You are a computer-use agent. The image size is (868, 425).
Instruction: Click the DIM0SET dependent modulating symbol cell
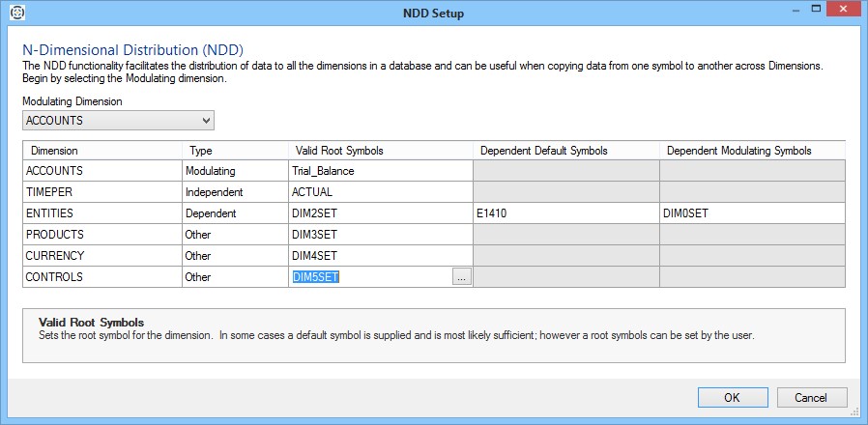(x=751, y=213)
